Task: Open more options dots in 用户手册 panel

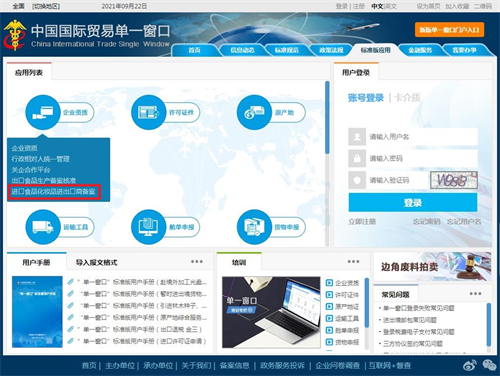Action: 197,261
